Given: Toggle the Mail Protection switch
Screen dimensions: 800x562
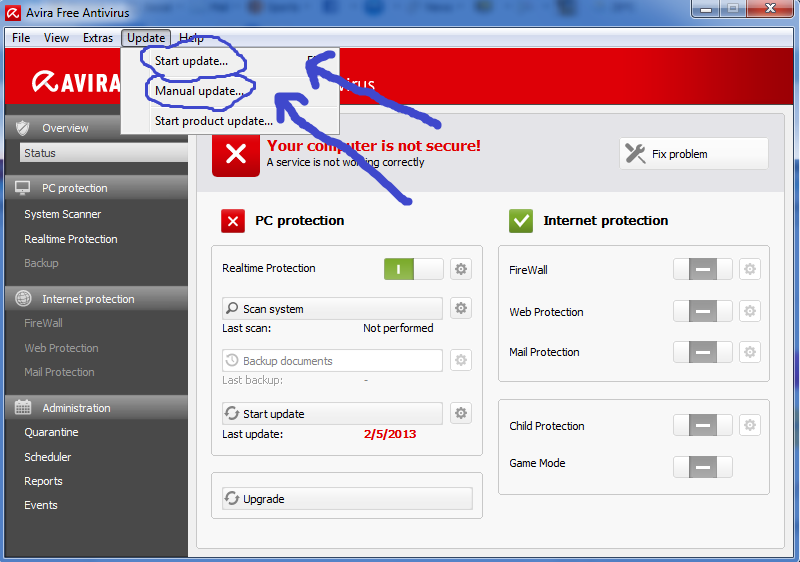Looking at the screenshot, I should pos(703,352).
